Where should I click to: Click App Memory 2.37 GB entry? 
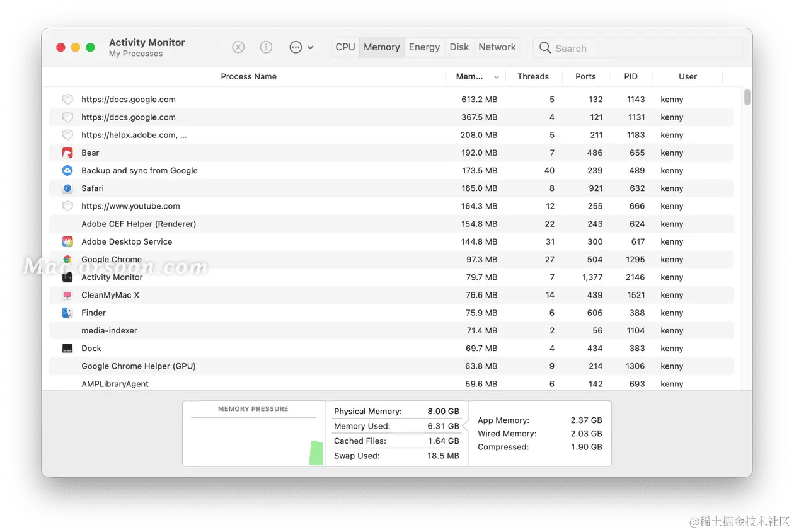539,420
